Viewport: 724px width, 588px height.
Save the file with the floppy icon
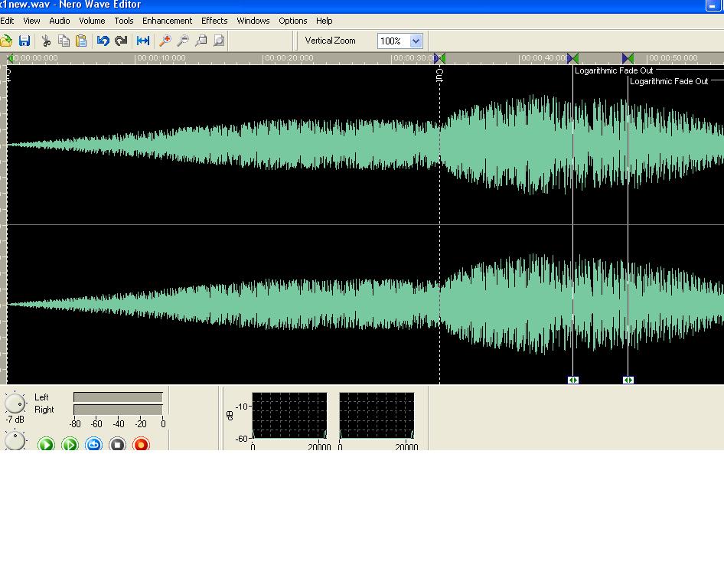[24, 41]
